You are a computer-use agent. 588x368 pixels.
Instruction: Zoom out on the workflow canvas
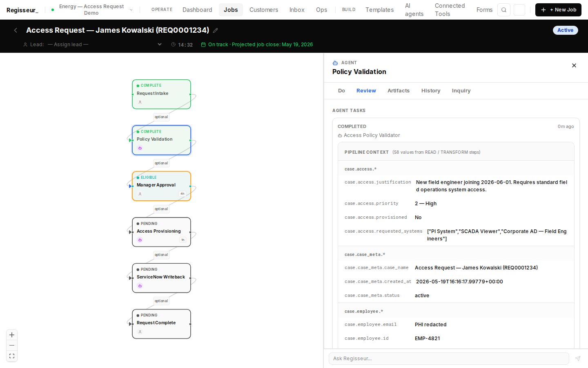tap(12, 346)
